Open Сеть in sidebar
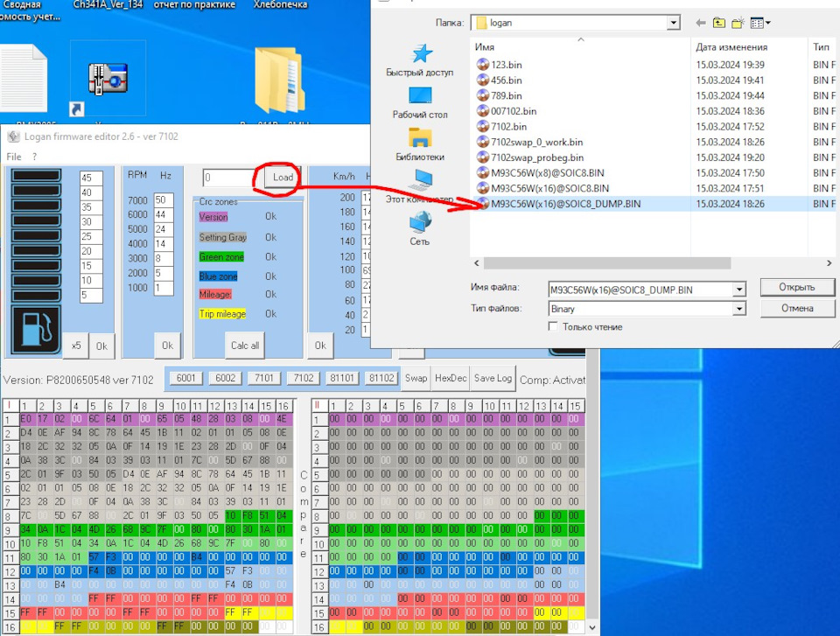The width and height of the screenshot is (840, 636). (x=419, y=228)
